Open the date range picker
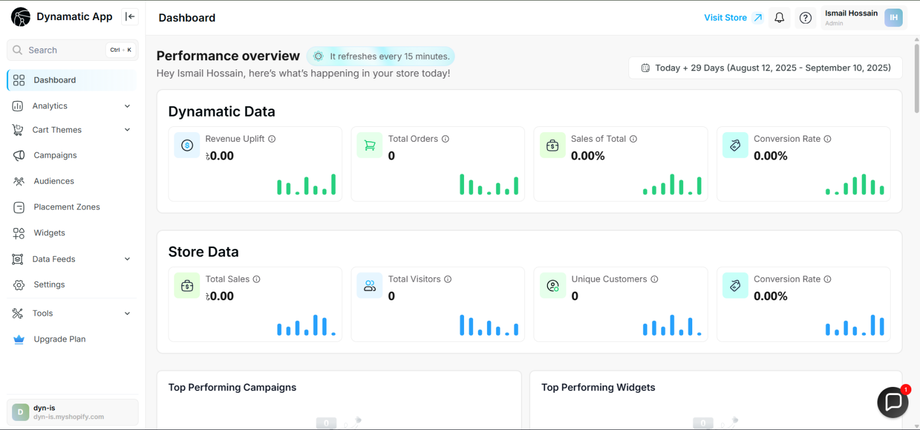 765,68
